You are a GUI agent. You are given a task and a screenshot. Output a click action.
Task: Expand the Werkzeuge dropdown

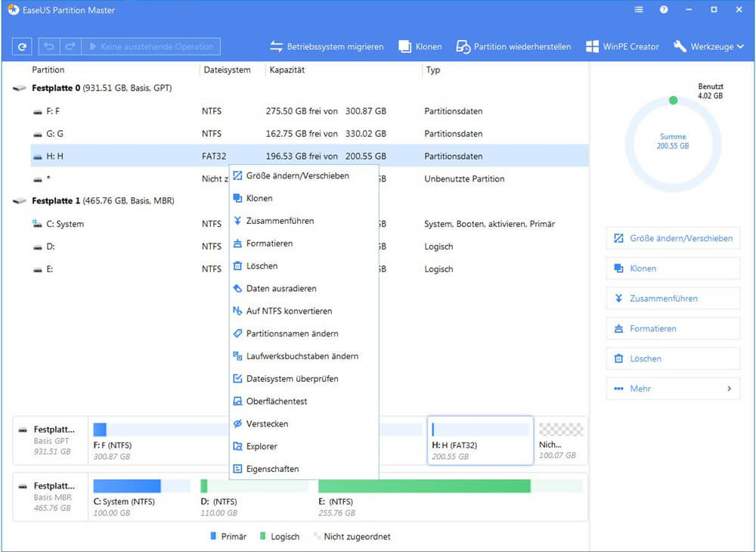coord(709,47)
